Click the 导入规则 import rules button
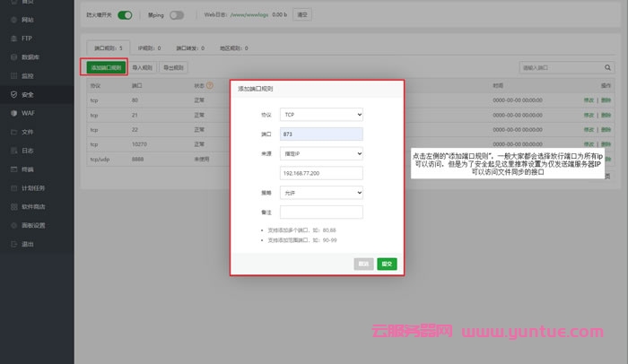The width and height of the screenshot is (628, 364). [143, 67]
